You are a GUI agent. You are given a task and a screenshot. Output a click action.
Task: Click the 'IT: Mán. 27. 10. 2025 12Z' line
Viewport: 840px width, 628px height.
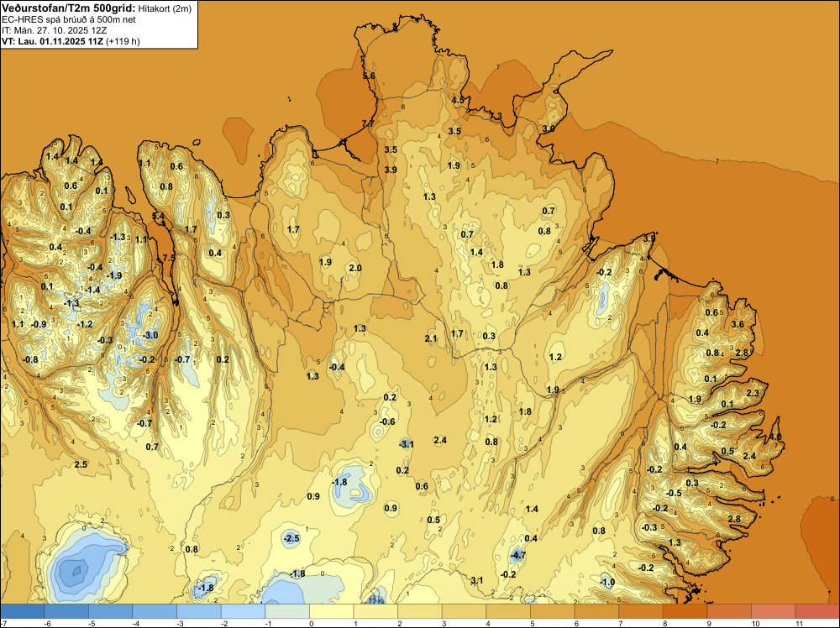tap(54, 30)
